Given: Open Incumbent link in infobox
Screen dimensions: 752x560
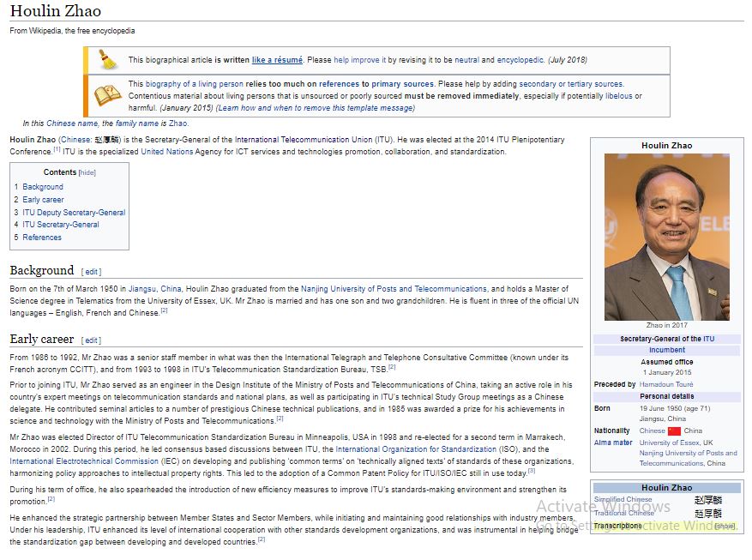Looking at the screenshot, I should click(666, 350).
